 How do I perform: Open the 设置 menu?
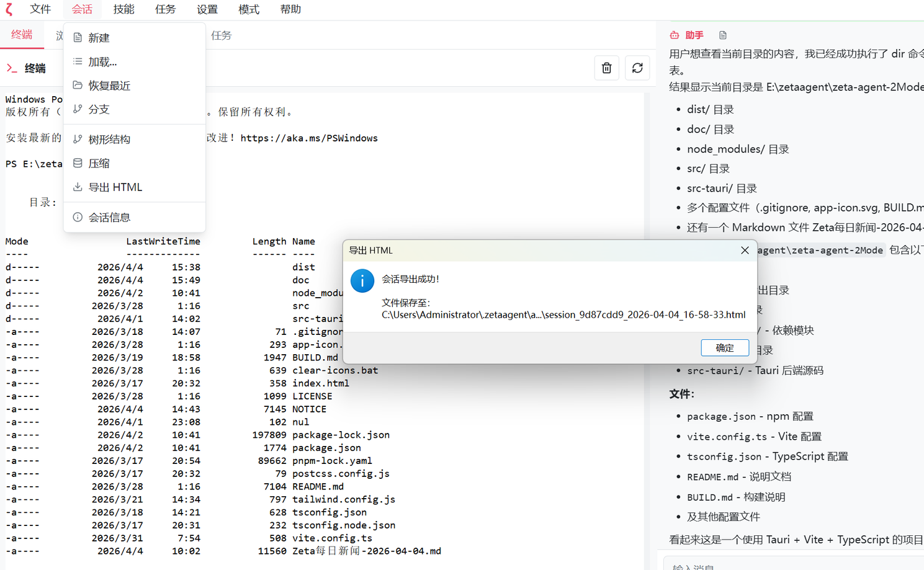pos(207,9)
